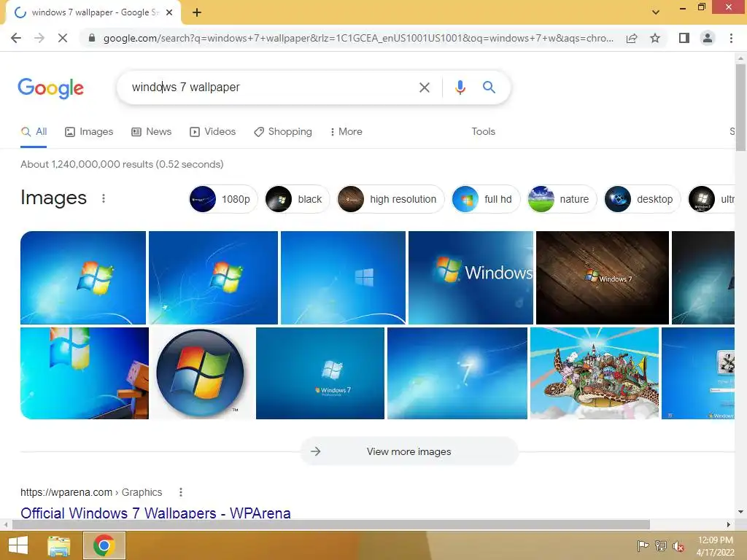The image size is (747, 560).
Task: Bookmark this page with the star
Action: [655, 38]
